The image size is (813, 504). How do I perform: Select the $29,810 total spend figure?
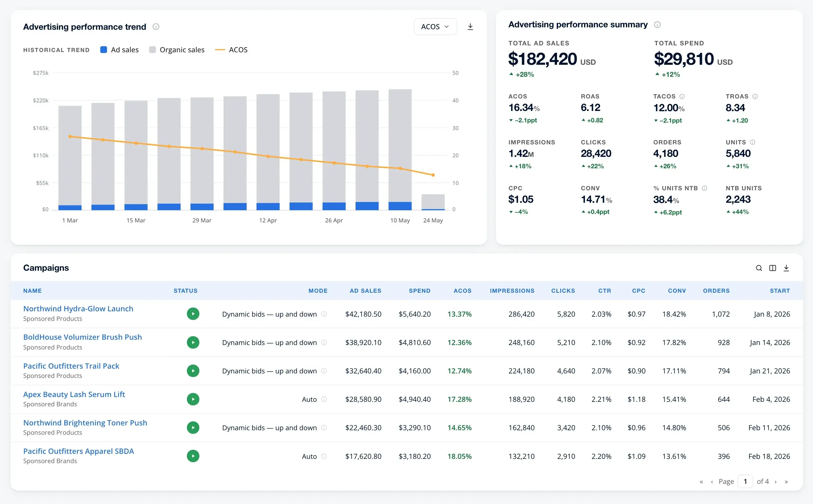click(x=684, y=59)
